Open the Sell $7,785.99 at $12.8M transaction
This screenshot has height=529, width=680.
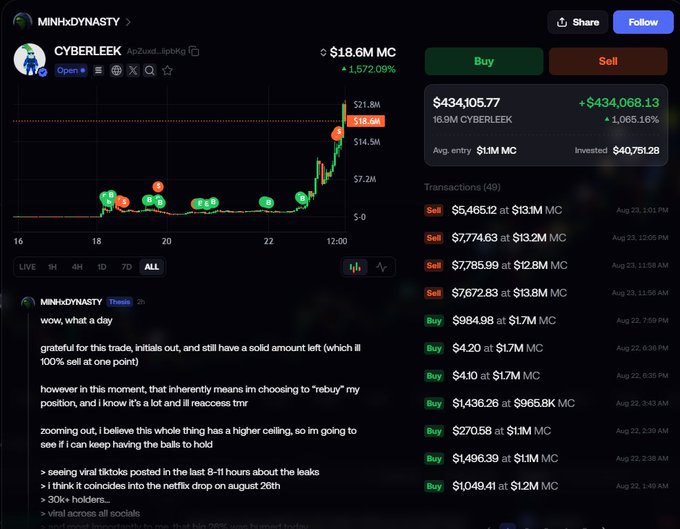pos(546,265)
